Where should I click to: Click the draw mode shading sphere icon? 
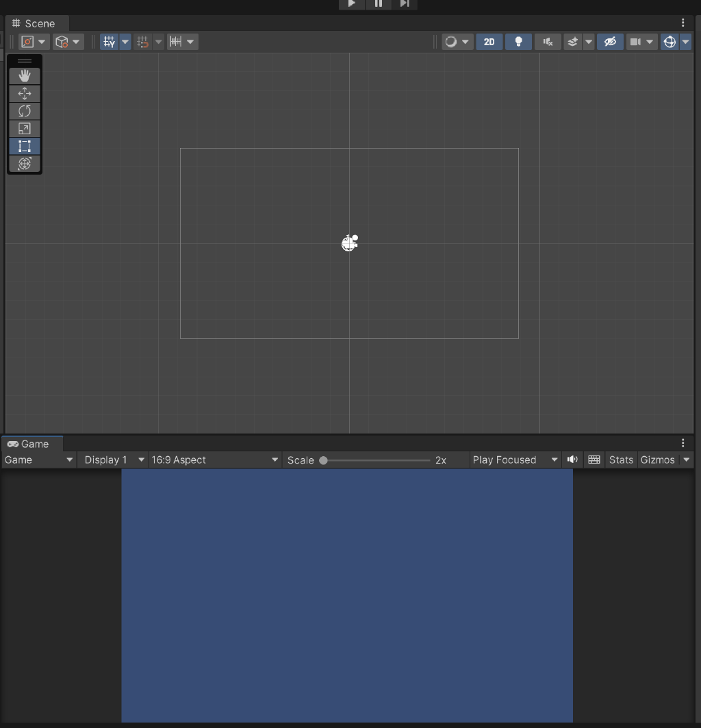point(450,42)
